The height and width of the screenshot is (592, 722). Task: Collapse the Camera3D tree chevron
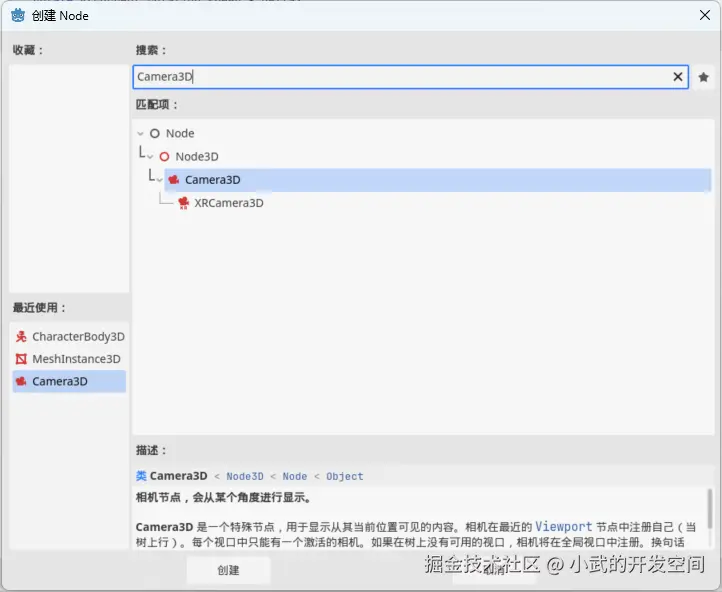coord(159,180)
